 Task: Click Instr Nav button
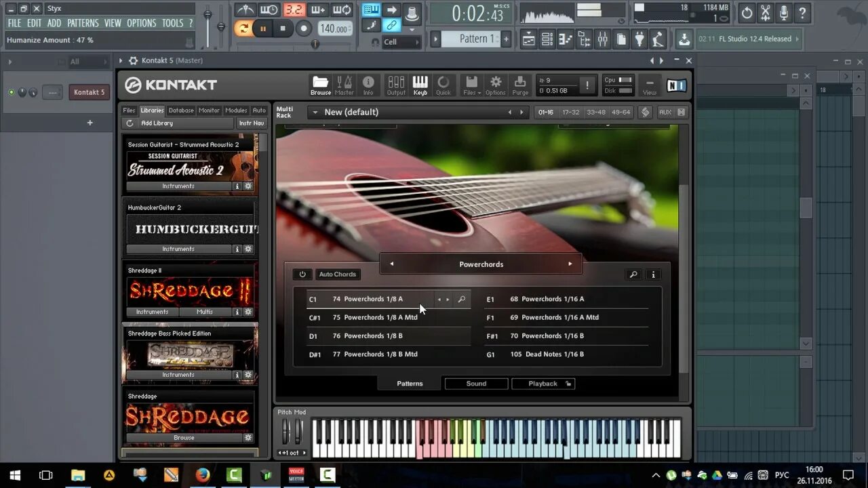251,123
